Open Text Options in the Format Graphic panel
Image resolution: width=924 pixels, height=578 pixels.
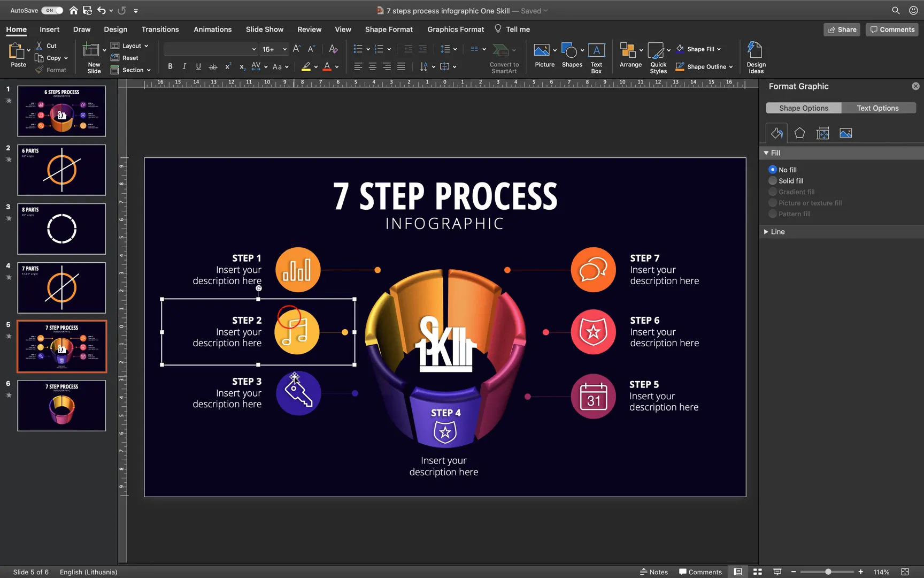877,108
